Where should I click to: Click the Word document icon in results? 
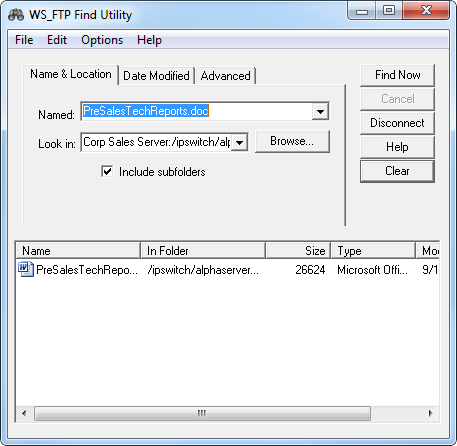click(x=26, y=269)
